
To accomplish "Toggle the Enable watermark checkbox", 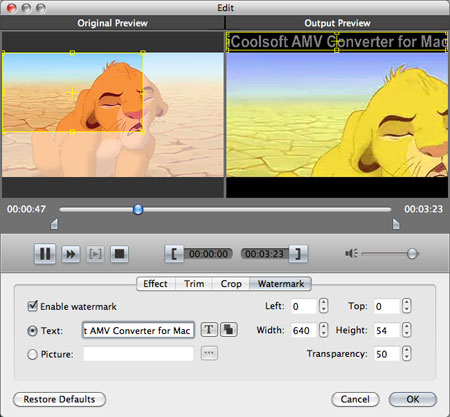I will click(x=32, y=306).
